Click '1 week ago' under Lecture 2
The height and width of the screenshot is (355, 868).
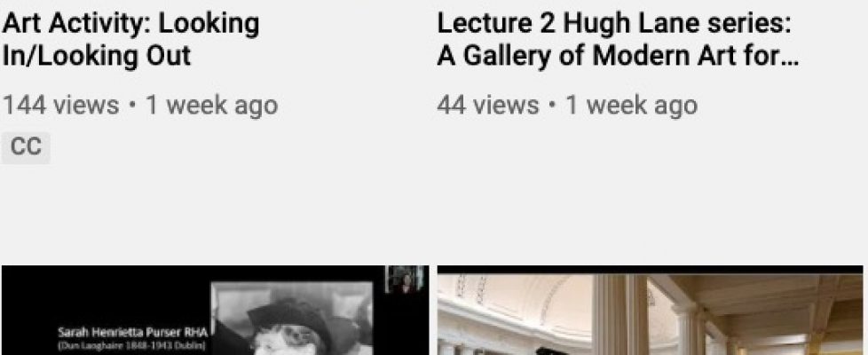point(631,106)
